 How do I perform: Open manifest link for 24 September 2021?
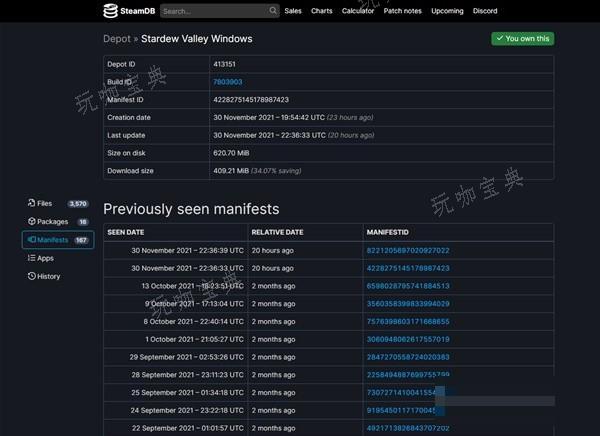(401, 410)
